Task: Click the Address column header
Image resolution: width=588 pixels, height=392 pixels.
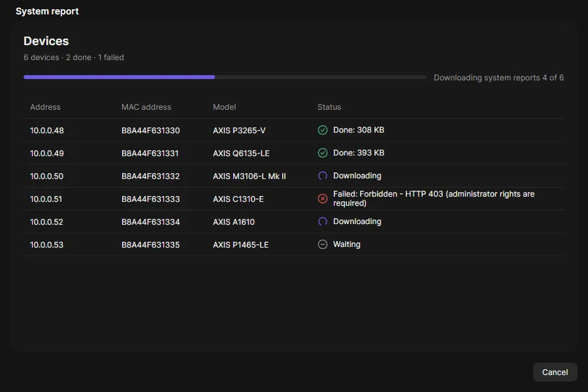Action: click(x=45, y=107)
